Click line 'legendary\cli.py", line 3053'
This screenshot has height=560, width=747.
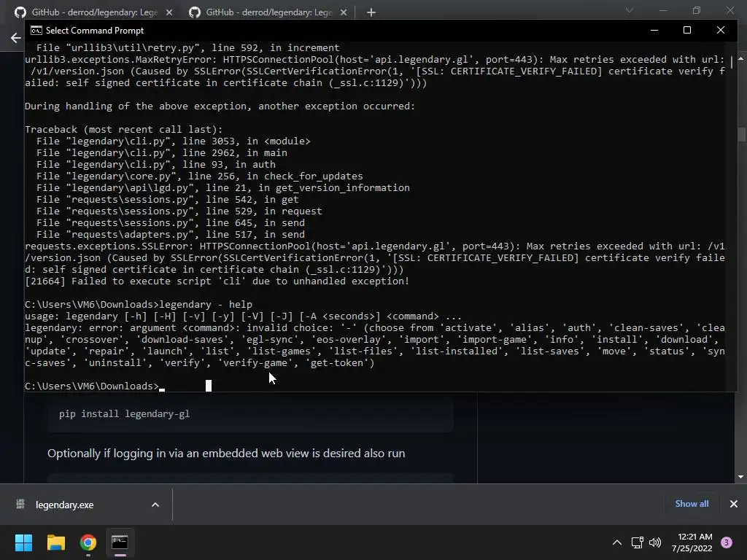(x=174, y=141)
